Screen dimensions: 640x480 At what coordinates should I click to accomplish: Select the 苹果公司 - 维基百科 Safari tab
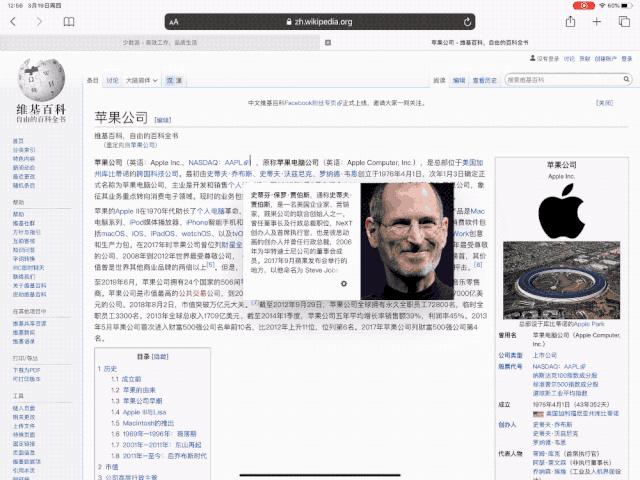480,42
